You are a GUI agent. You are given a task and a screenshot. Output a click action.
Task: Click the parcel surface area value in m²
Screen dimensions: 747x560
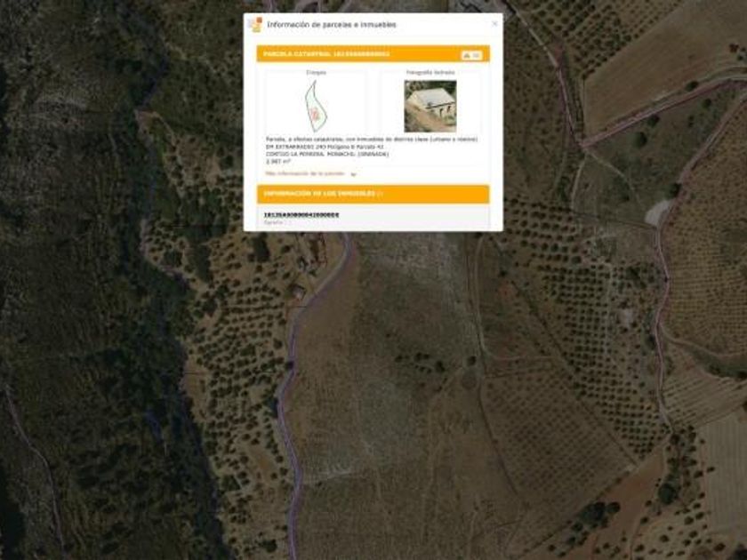click(x=277, y=162)
